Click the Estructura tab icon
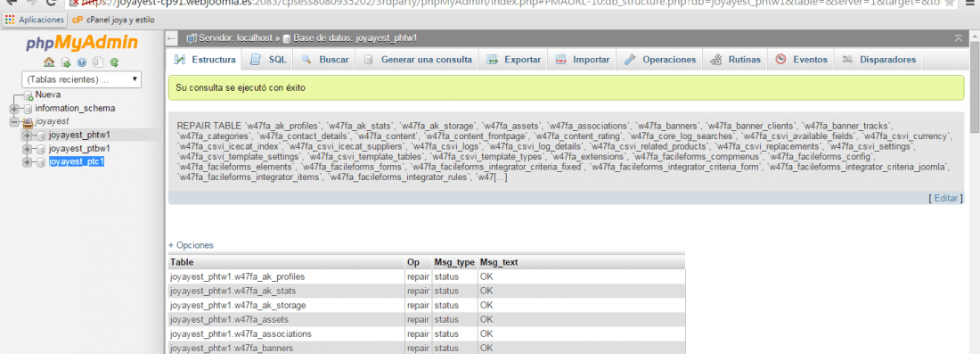The width and height of the screenshot is (980, 354). 180,60
